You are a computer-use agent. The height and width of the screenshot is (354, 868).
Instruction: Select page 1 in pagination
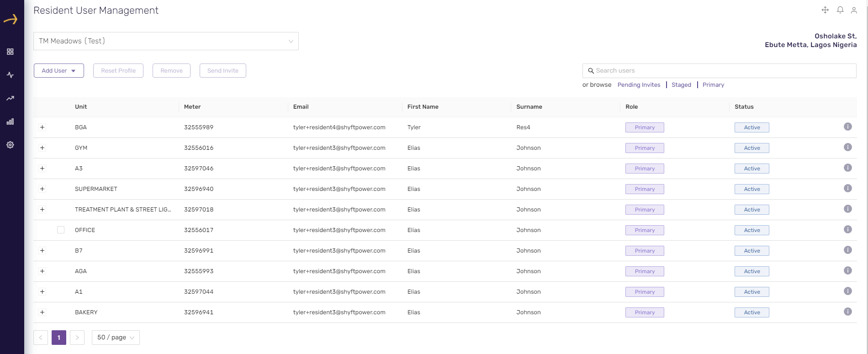point(59,338)
